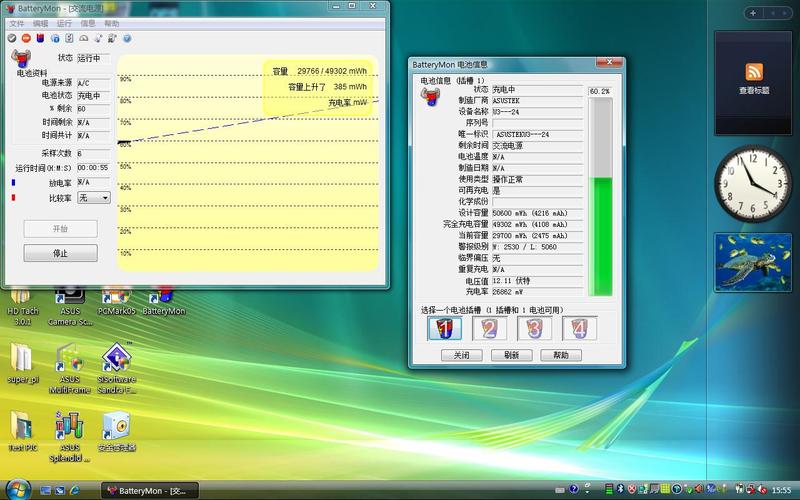Click the red security shield tray icon
Image resolution: width=800 pixels, height=500 pixels.
(632, 489)
